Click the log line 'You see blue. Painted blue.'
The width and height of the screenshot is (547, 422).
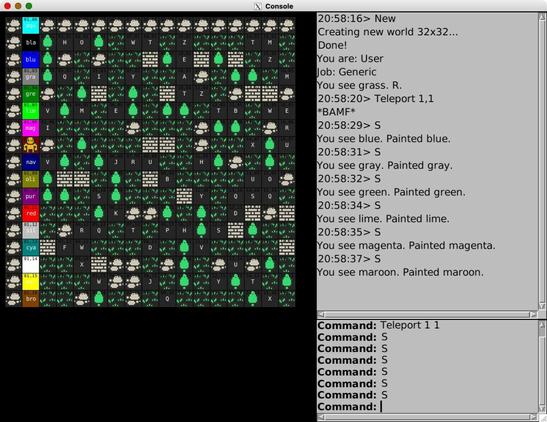[x=384, y=139]
